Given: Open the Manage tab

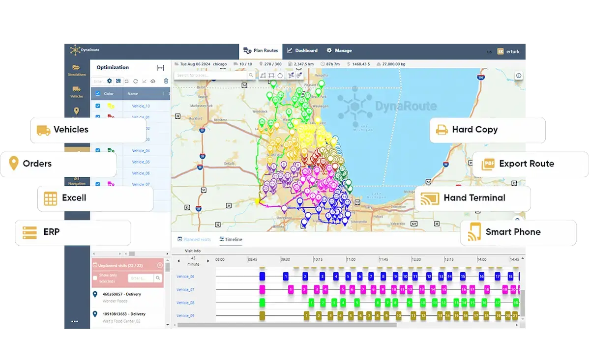Looking at the screenshot, I should tap(339, 51).
